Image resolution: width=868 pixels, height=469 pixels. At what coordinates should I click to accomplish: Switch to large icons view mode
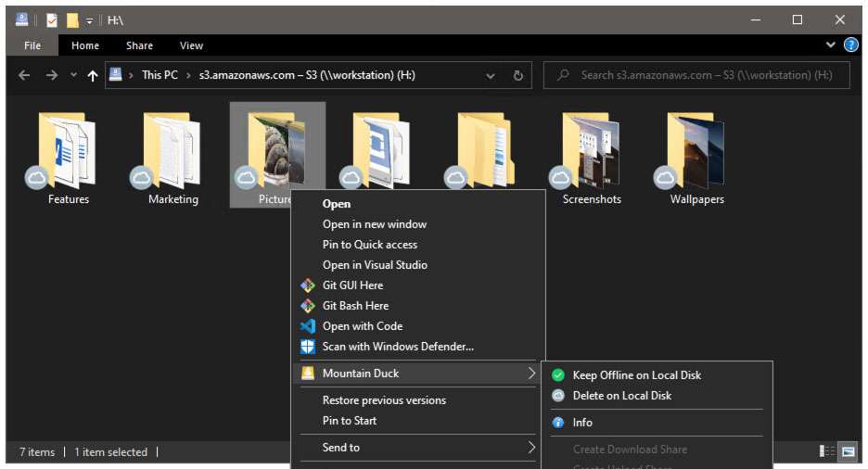tap(849, 451)
